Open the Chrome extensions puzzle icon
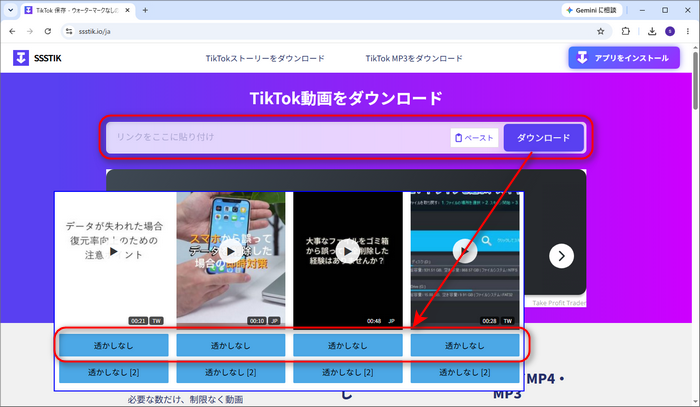The height and width of the screenshot is (407, 700). pos(625,31)
